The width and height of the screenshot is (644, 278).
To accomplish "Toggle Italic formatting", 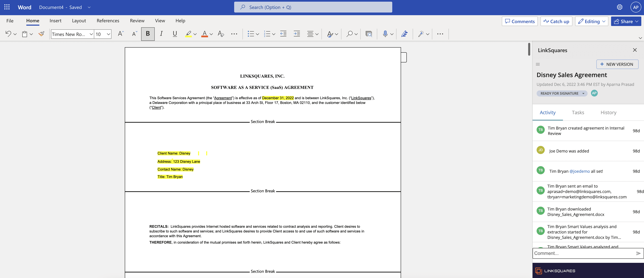I will point(161,34).
